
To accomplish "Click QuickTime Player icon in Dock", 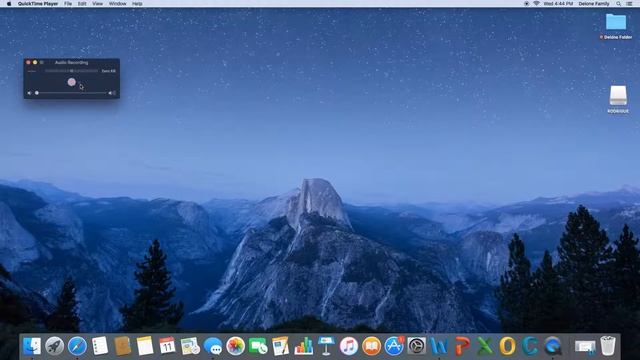I will pos(553,346).
